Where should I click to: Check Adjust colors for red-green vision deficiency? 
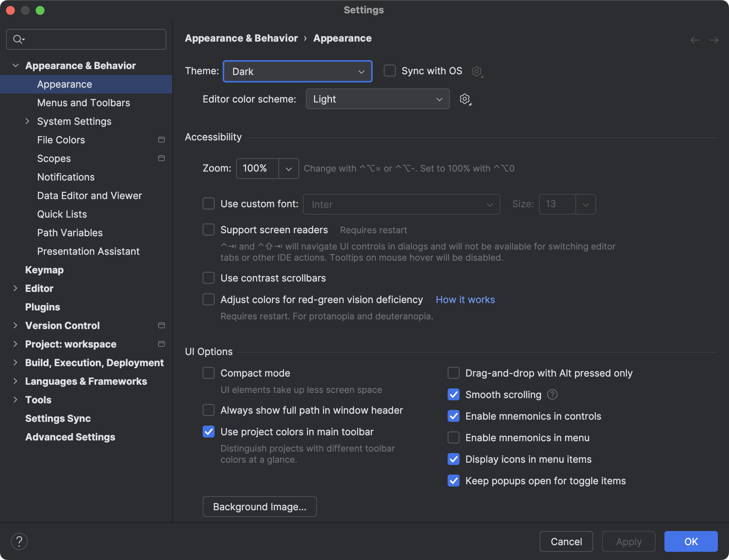(x=209, y=299)
